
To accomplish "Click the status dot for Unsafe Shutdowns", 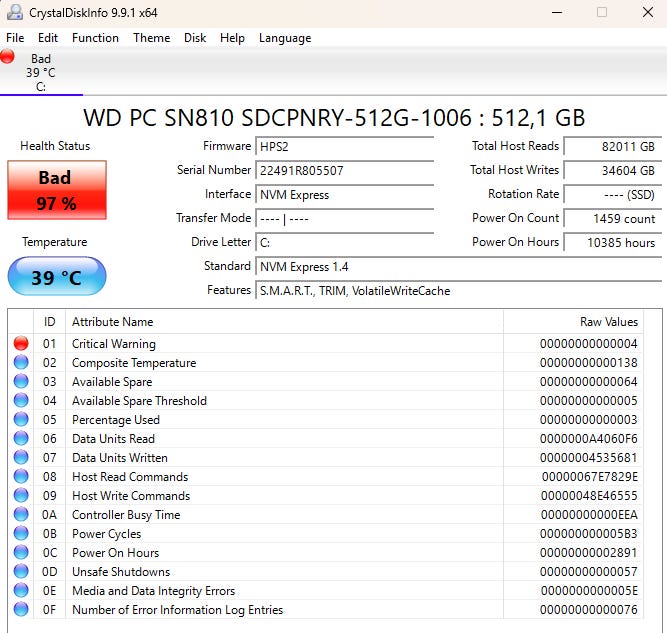I will 21,571.
